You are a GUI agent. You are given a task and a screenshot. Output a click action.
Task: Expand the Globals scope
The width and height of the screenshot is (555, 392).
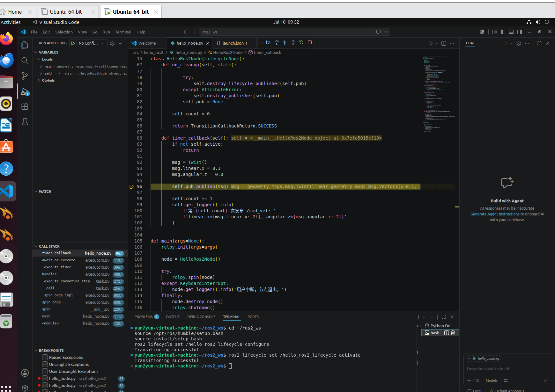pyautogui.click(x=48, y=80)
